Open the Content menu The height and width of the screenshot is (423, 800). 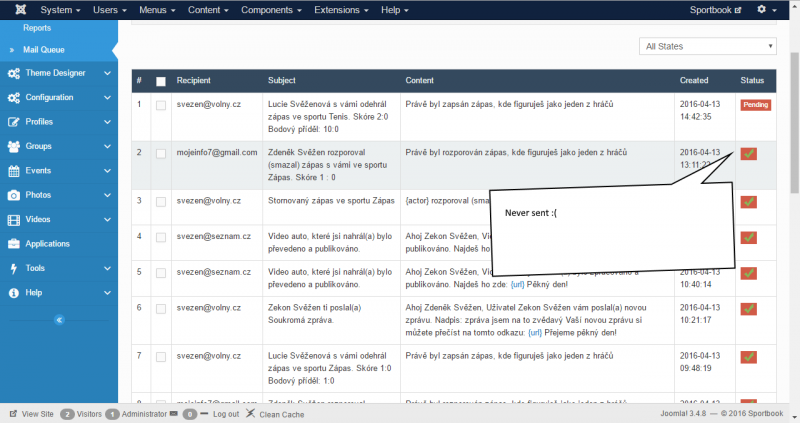coord(208,10)
